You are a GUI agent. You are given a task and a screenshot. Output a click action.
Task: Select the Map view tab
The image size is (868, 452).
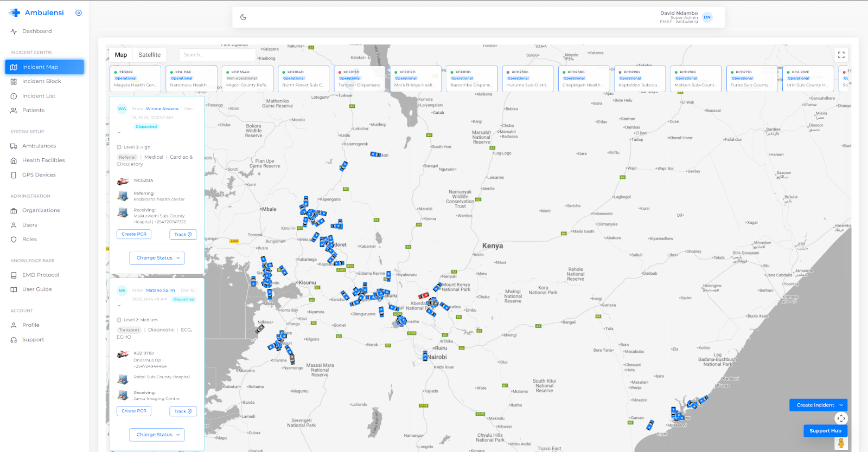(121, 55)
